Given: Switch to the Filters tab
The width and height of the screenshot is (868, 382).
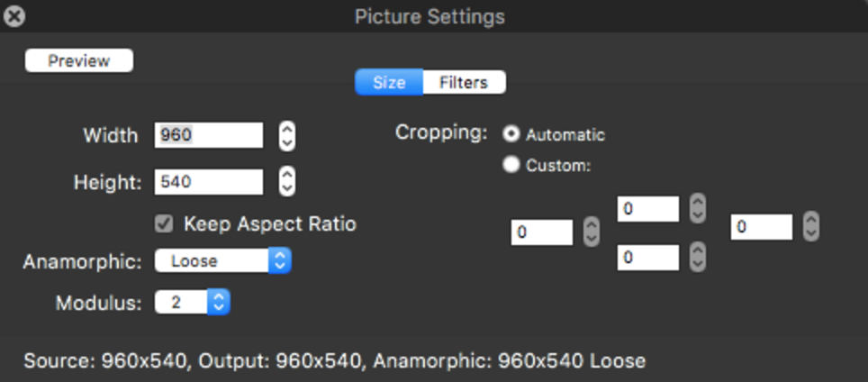Looking at the screenshot, I should [464, 83].
